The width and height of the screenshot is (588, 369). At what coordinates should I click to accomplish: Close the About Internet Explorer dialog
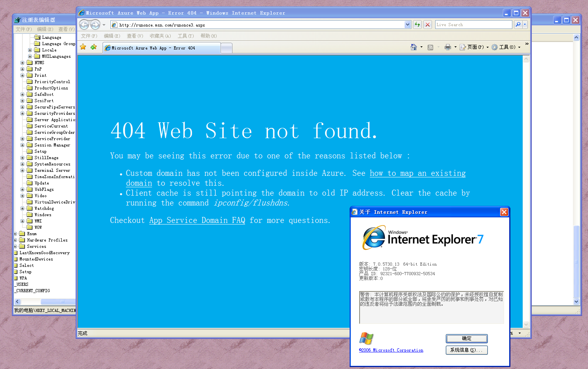click(x=504, y=212)
